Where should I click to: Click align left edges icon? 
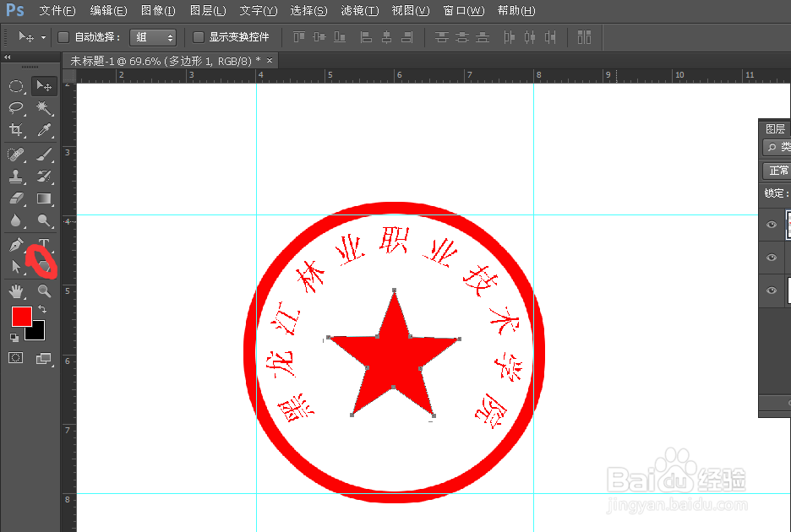[366, 37]
